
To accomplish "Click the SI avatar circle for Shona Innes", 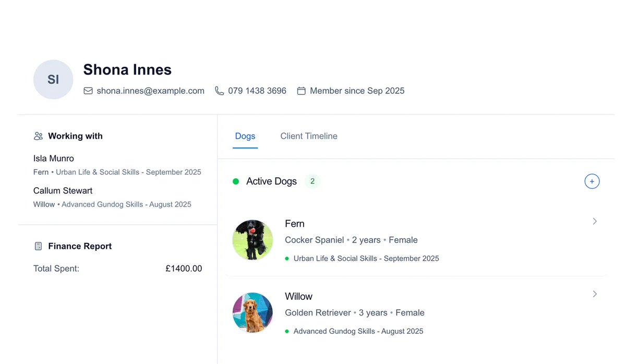I will pyautogui.click(x=53, y=79).
